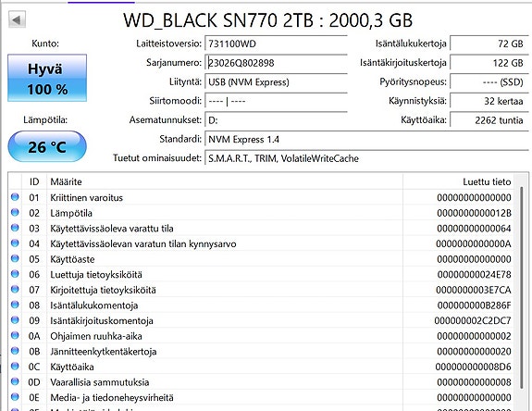Select the Media- ja tiedoneheysvirheitä row
Screen dimensions: 532x411
point(261,397)
